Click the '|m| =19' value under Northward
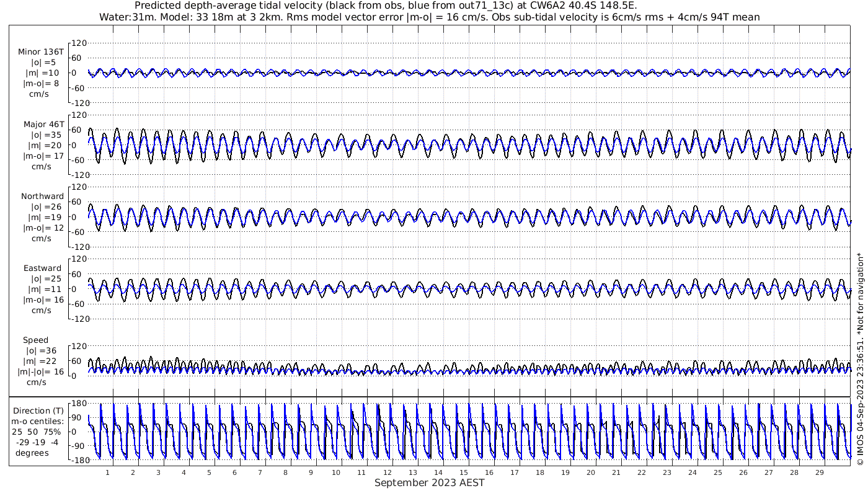Image resolution: width=868 pixels, height=496 pixels. [43, 217]
